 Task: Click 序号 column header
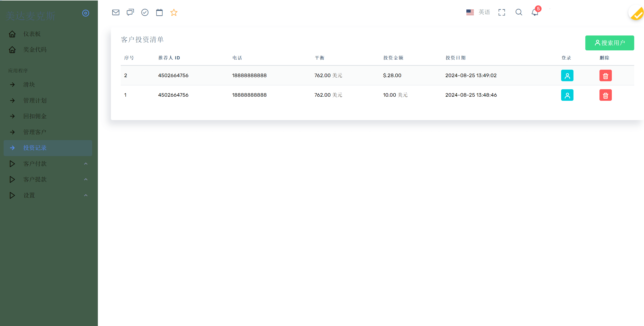(129, 58)
